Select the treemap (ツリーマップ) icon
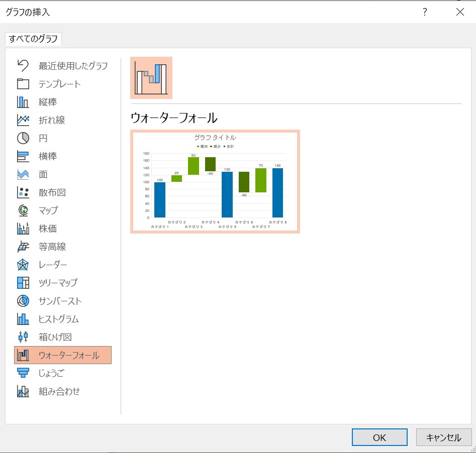 (x=23, y=283)
